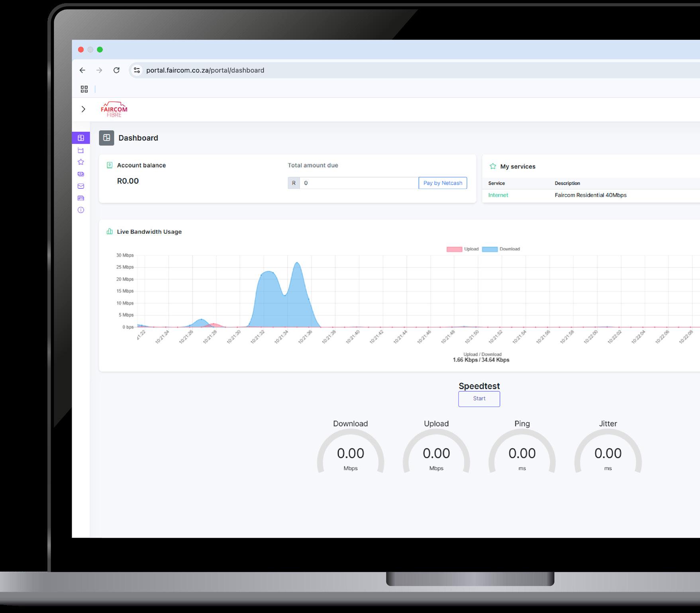Go back with browser back arrow
Image resolution: width=700 pixels, height=613 pixels.
point(82,70)
